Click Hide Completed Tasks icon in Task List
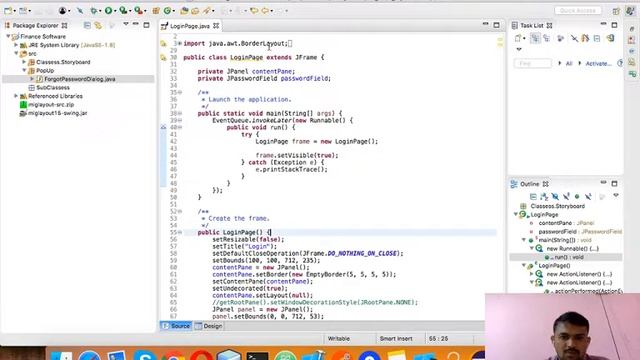 click(574, 38)
